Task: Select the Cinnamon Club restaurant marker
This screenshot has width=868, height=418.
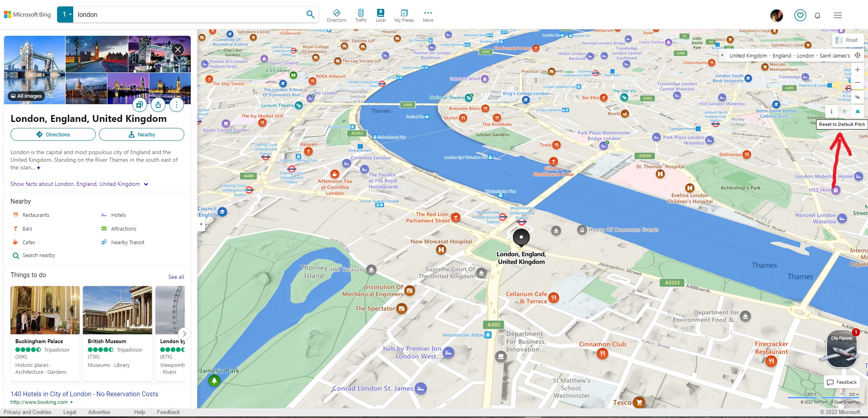Action: pos(602,354)
